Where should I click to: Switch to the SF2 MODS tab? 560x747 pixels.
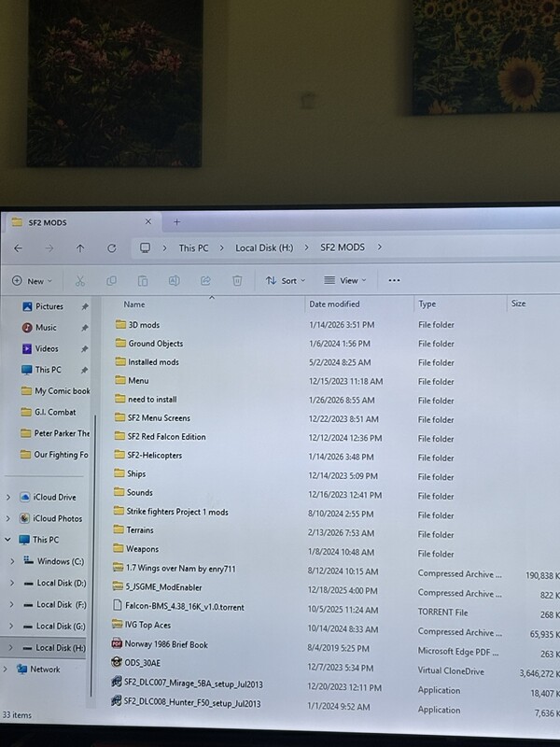[81, 222]
